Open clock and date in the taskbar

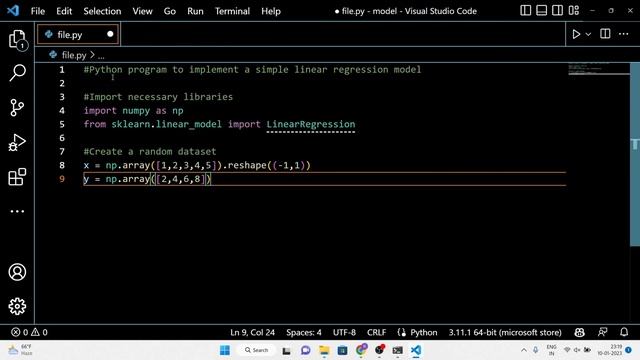coord(609,350)
